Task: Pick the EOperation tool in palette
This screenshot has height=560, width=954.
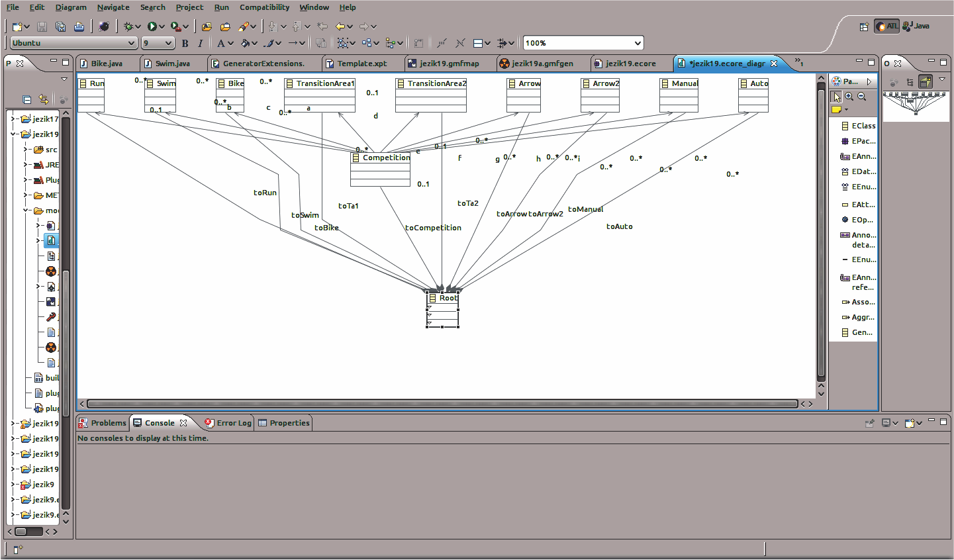Action: point(858,220)
